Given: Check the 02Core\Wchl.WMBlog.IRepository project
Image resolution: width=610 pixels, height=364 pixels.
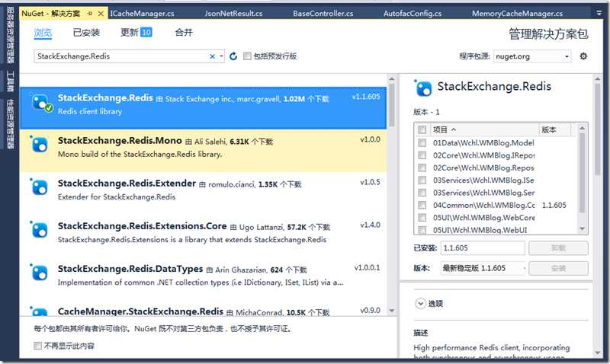Looking at the screenshot, I should coord(422,155).
